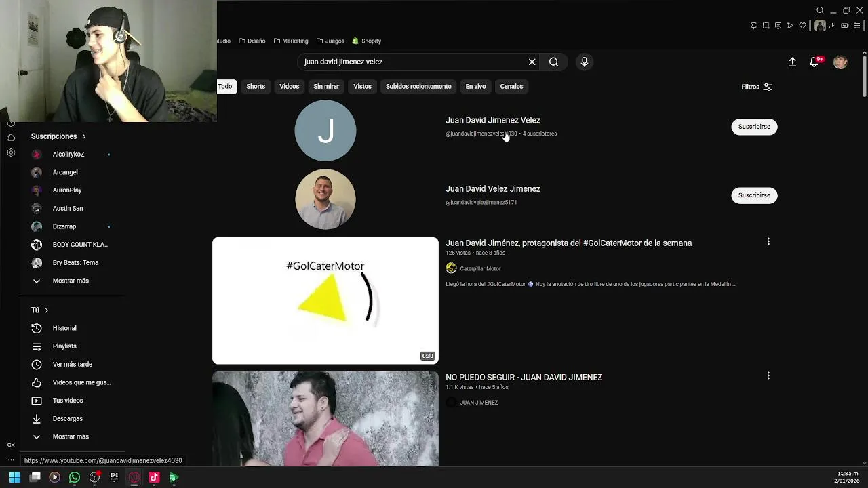The image size is (868, 488).
Task: Open YouTube notifications bell
Action: tap(814, 62)
